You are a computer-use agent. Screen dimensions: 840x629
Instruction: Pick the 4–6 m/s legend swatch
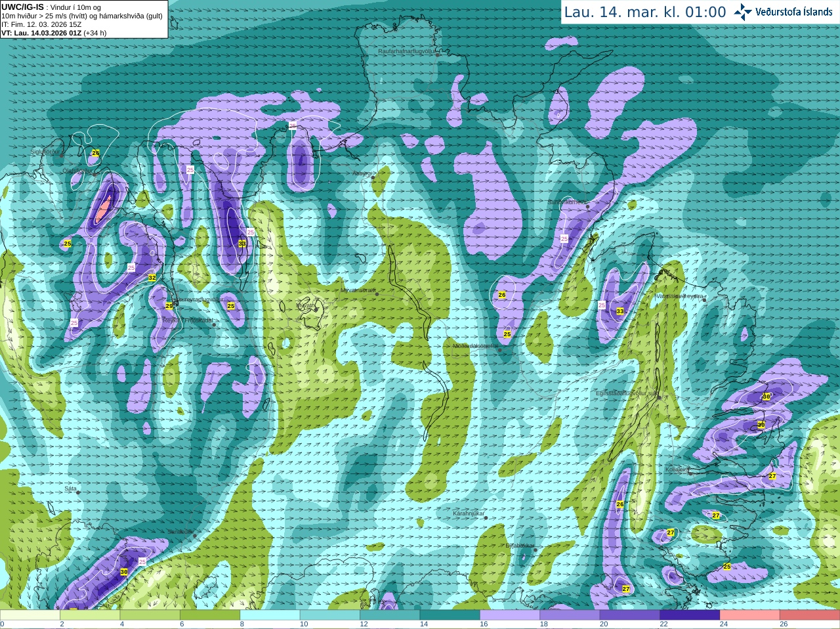[x=151, y=615]
